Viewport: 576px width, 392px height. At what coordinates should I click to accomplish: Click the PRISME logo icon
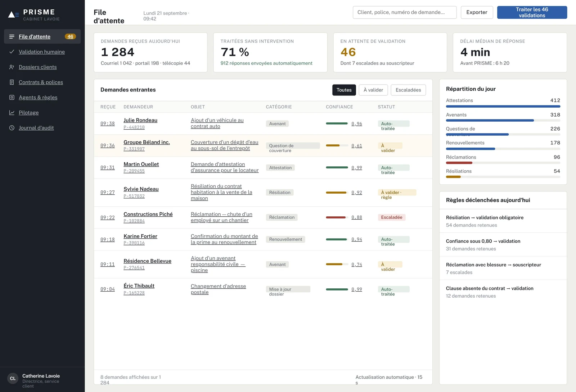[x=14, y=14]
